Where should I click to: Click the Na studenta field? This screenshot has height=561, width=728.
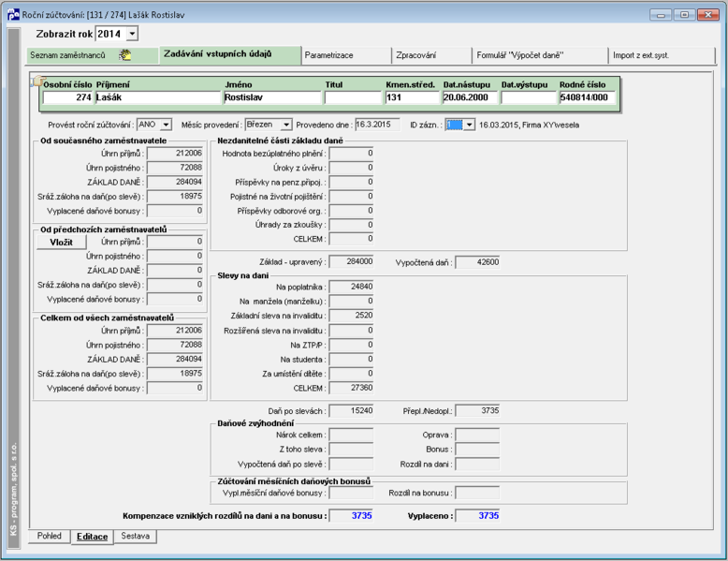coord(351,360)
